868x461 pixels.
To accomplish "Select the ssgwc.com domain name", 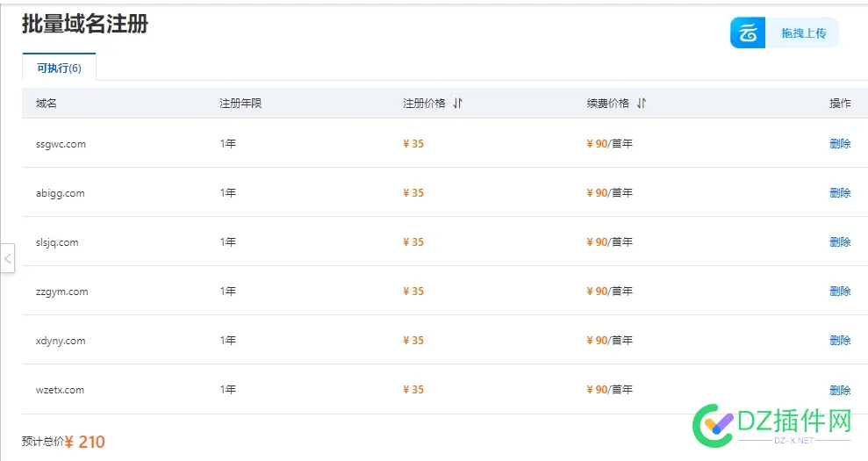I will pyautogui.click(x=61, y=144).
